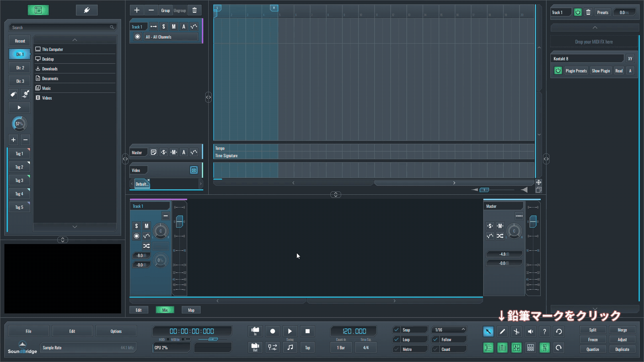
Task: Open the Options menu
Action: click(x=116, y=331)
